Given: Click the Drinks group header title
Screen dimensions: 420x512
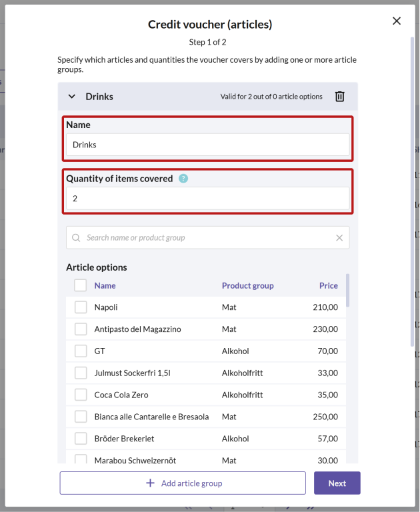Looking at the screenshot, I should [99, 97].
